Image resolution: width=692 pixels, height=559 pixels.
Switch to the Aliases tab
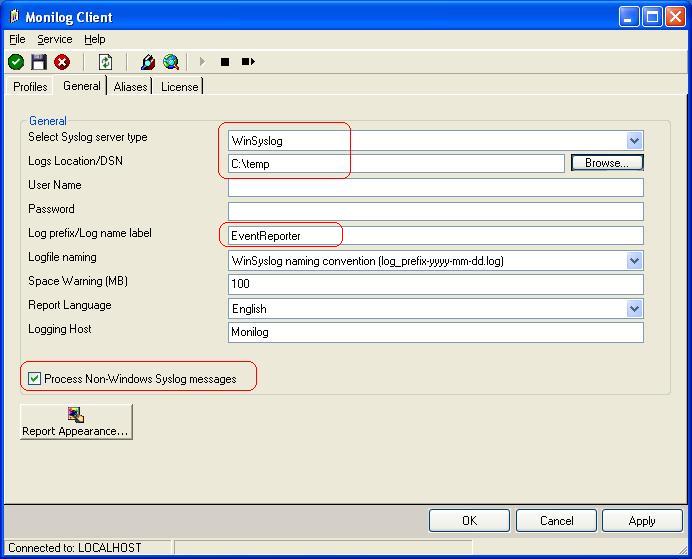(x=130, y=86)
